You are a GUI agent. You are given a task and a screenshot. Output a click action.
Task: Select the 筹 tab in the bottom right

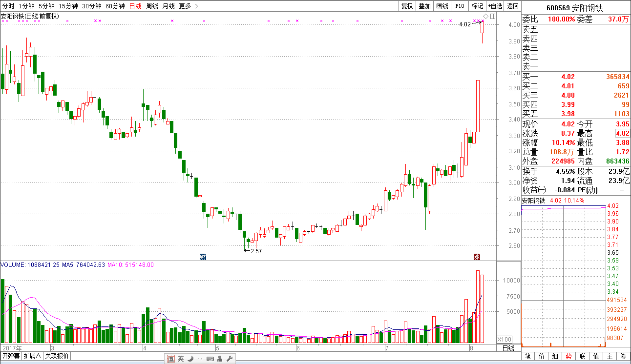click(x=623, y=357)
